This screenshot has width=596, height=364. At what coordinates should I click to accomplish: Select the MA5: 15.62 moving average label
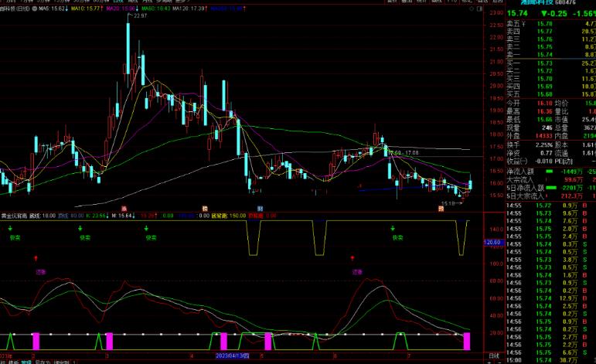pyautogui.click(x=53, y=9)
